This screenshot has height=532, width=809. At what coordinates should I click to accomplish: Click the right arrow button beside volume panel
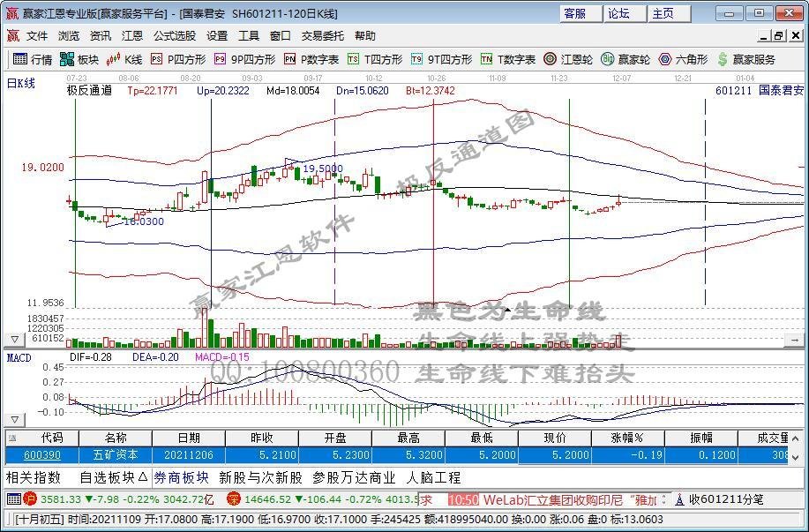pyautogui.click(x=793, y=340)
